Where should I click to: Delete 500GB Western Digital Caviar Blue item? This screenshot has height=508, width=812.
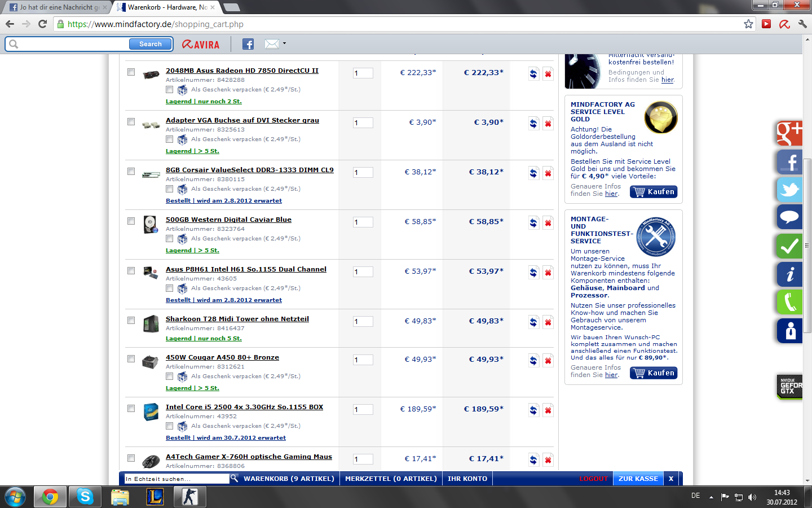548,223
